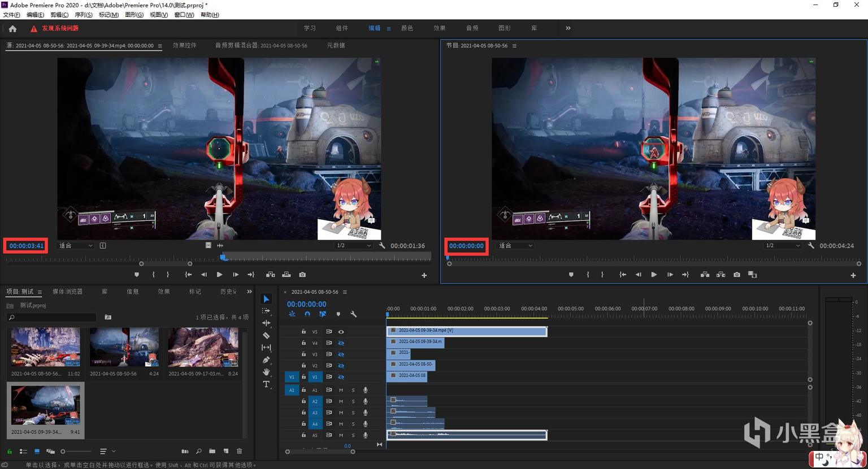Open the Home screen icon

[x=12, y=28]
